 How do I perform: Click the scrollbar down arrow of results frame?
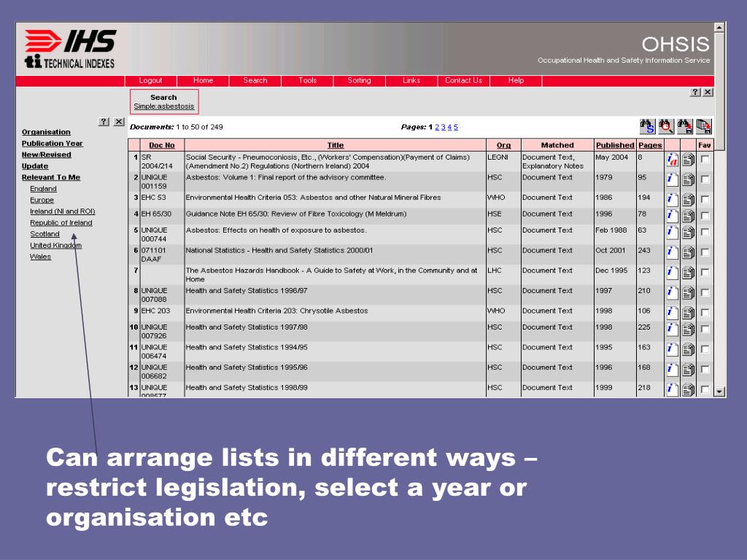point(719,392)
